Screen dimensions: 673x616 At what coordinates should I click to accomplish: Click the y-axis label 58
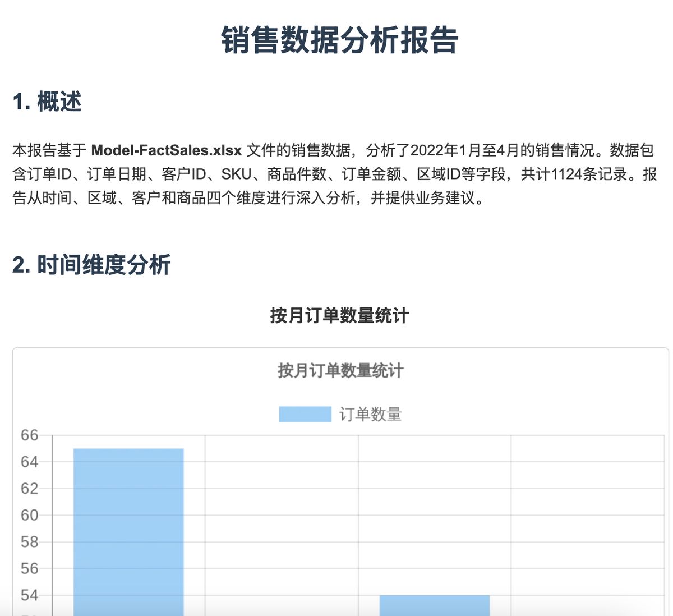[29, 542]
